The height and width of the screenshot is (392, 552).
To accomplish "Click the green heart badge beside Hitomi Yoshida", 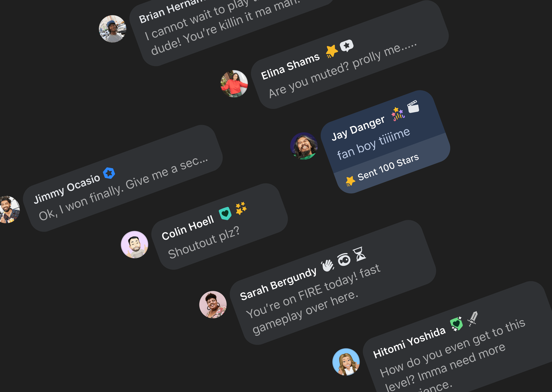I will (456, 324).
